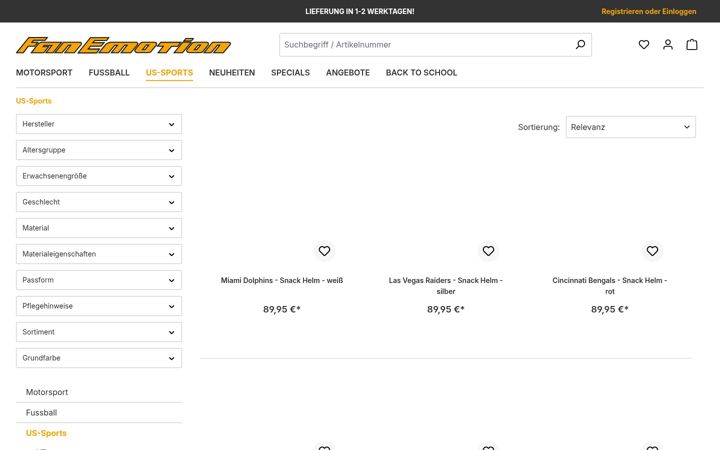The image size is (720, 450).
Task: Select Motorsport in sidebar category list
Action: tap(47, 392)
